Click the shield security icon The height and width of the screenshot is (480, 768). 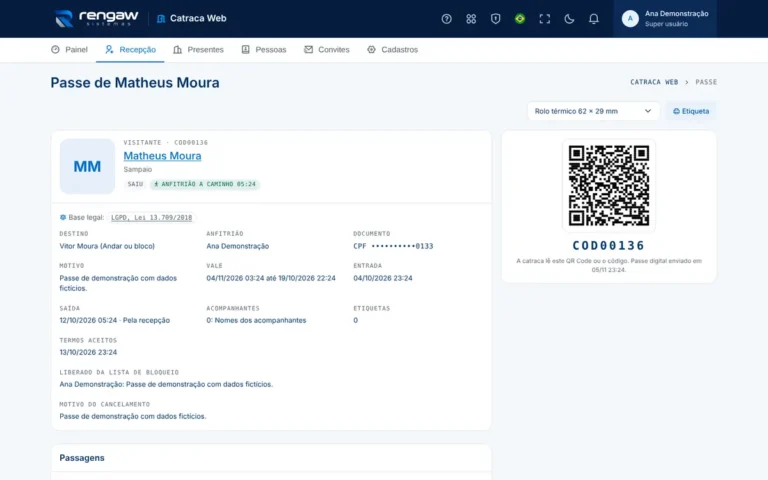click(495, 19)
